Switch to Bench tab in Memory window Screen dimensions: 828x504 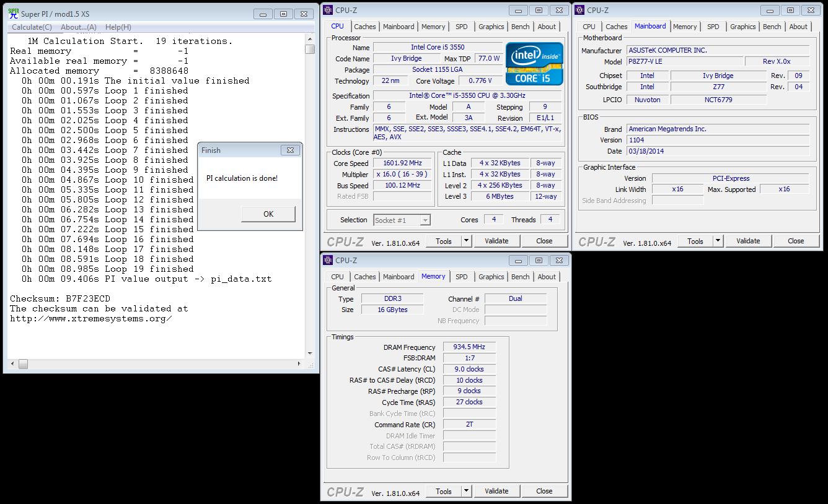[521, 277]
